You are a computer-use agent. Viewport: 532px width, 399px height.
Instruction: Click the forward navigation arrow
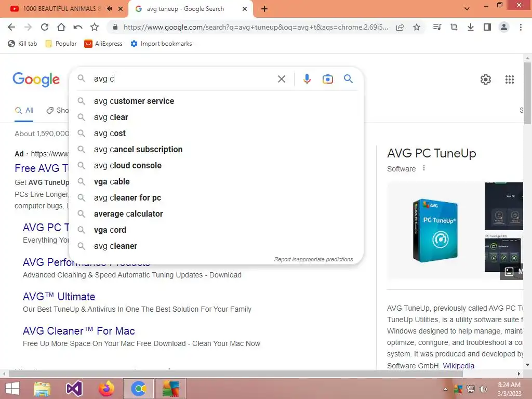click(28, 27)
